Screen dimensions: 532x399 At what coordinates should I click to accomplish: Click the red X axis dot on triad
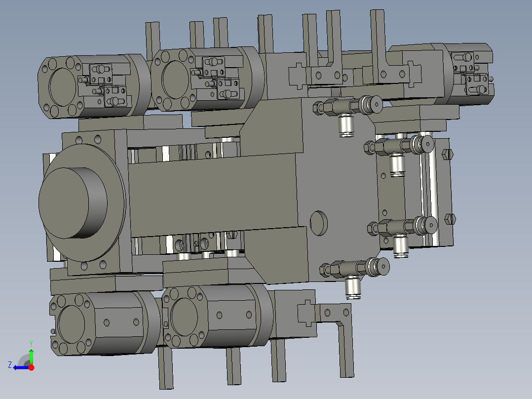(x=31, y=367)
